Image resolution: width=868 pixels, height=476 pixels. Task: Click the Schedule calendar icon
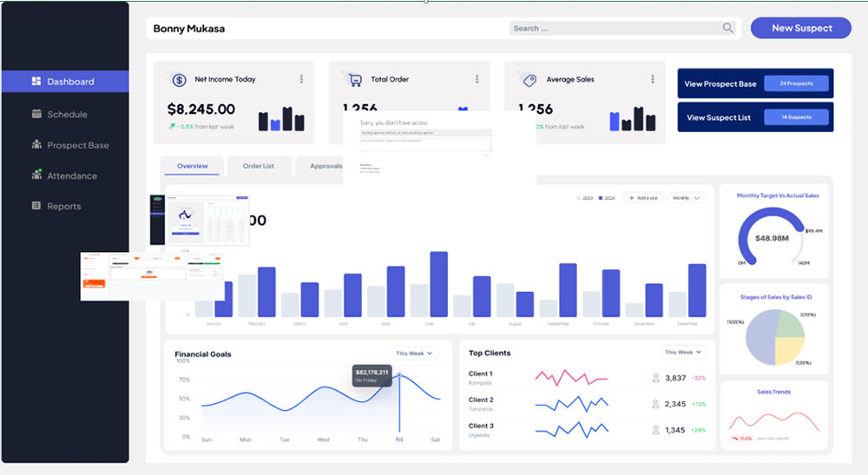point(36,114)
